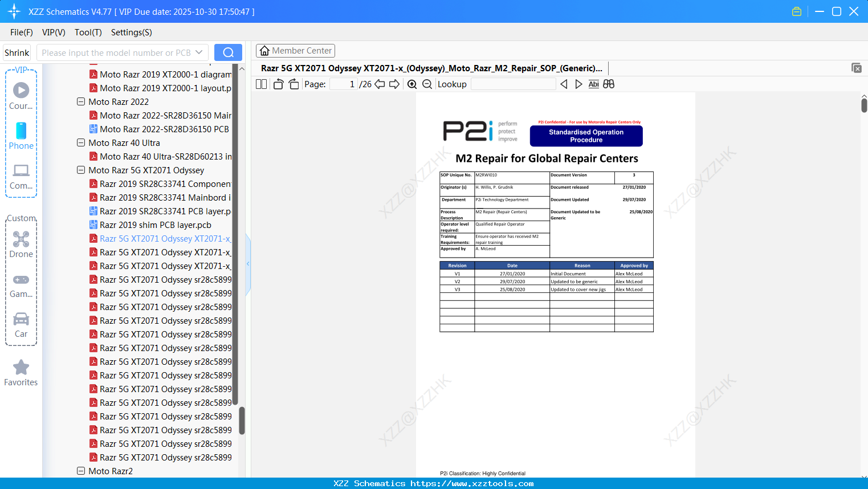Collapse Moto Razr 5G XT2071 Odyssey folder
This screenshot has height=489, width=868.
tap(81, 170)
